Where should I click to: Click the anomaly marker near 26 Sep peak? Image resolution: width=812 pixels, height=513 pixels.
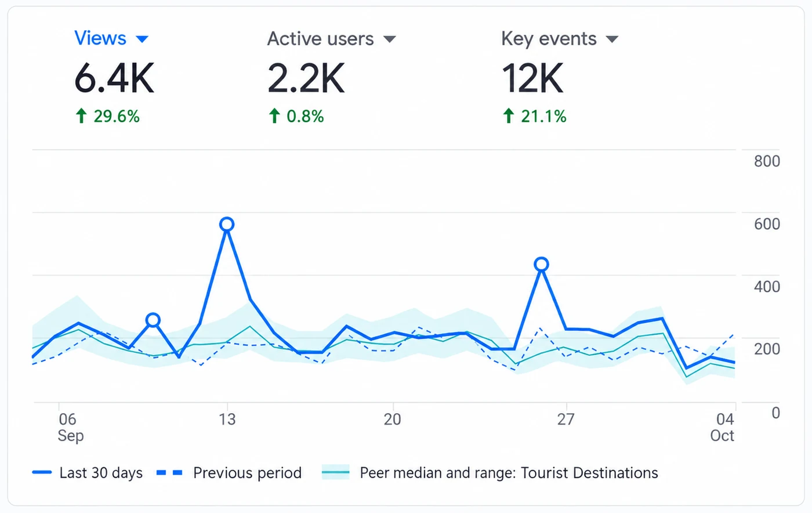pos(541,265)
